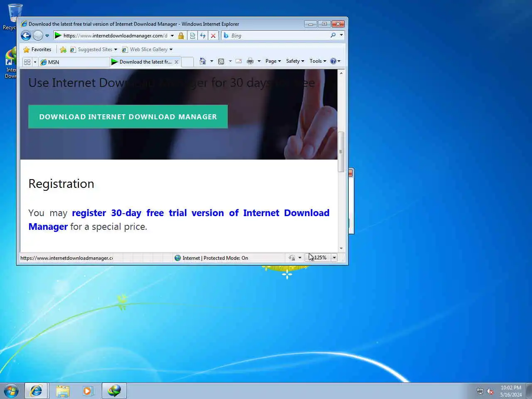Open Windows Explorer folder from taskbar

pyautogui.click(x=63, y=391)
